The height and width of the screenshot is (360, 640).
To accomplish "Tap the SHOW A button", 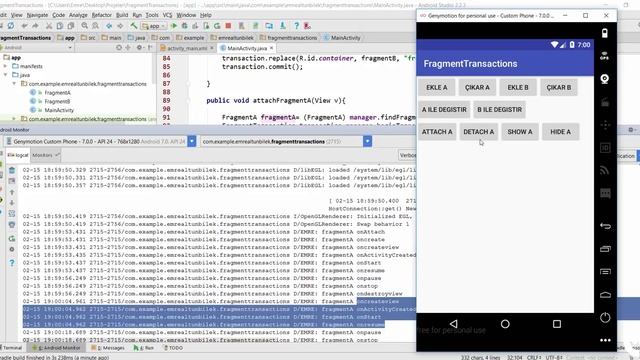I will click(520, 132).
